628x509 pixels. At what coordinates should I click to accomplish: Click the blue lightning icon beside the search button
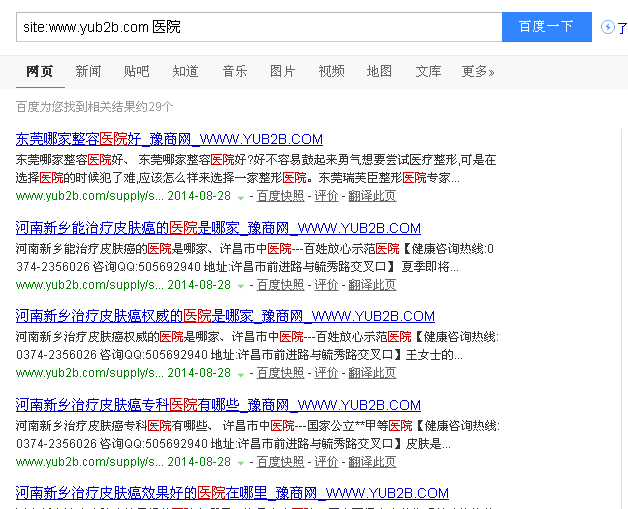[x=608, y=27]
